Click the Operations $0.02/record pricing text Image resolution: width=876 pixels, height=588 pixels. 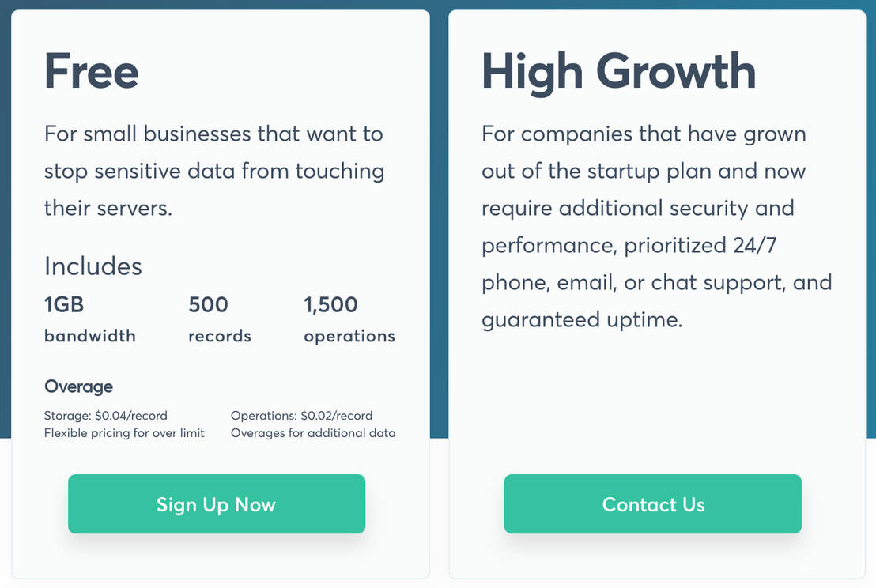(x=300, y=415)
